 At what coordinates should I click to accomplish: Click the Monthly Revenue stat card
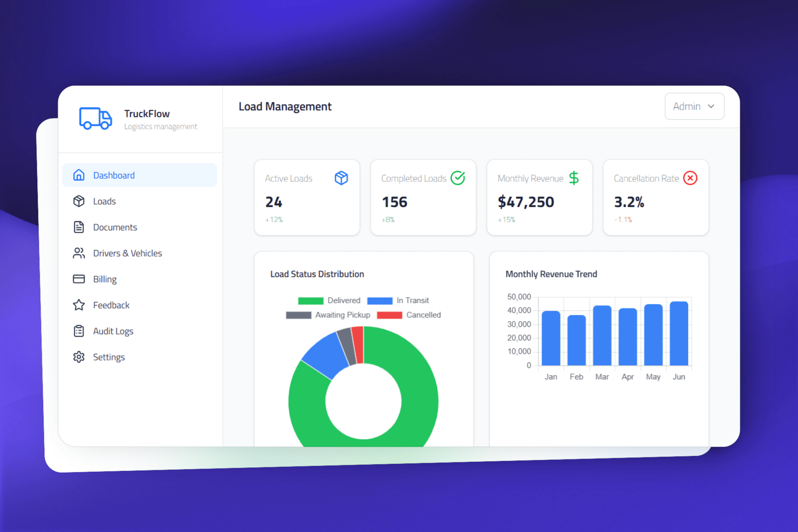pos(539,198)
